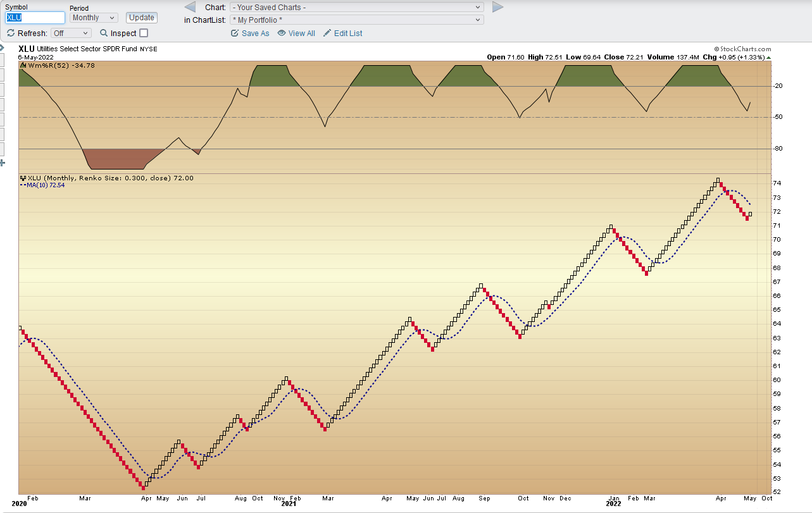Click the Wm%R(52) -34.78 indicator label
This screenshot has height=513, width=812.
click(61, 65)
